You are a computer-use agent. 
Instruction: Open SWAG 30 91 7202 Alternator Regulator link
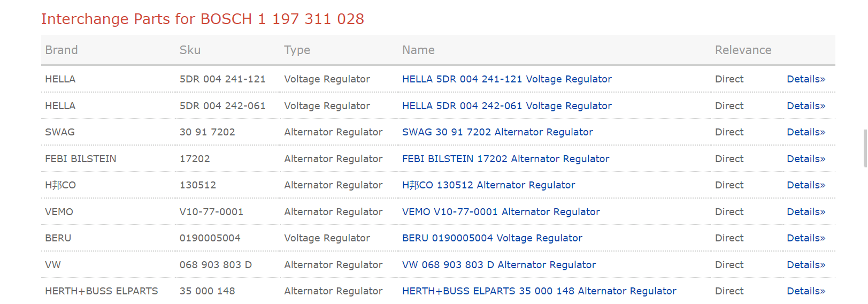pyautogui.click(x=497, y=132)
